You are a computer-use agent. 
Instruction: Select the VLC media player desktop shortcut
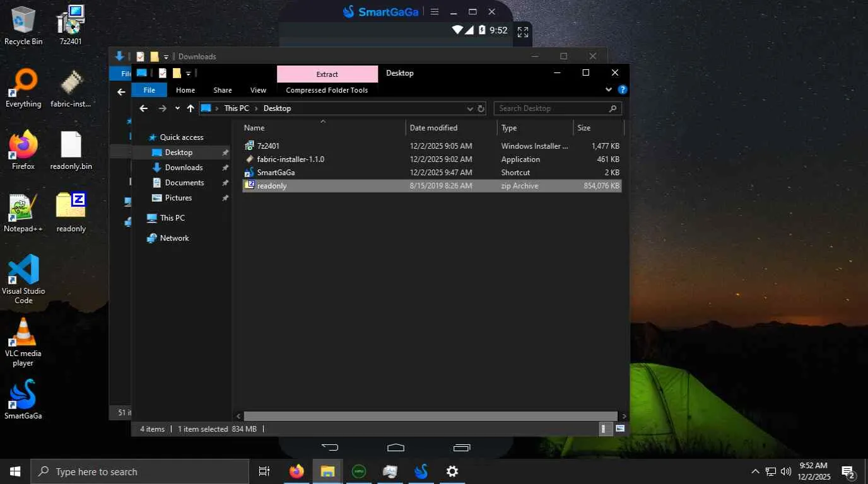(23, 342)
